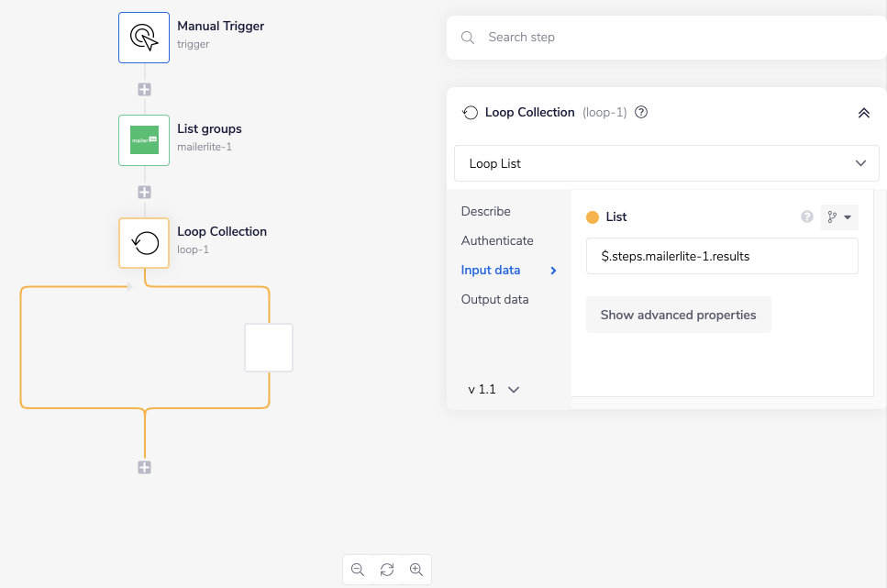This screenshot has width=887, height=588.
Task: Switch to the Output data section
Action: [494, 299]
